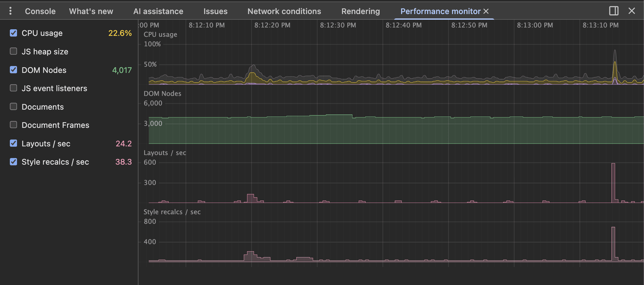Switch to Network conditions tab
Viewport: 644px width, 285px height.
point(284,11)
